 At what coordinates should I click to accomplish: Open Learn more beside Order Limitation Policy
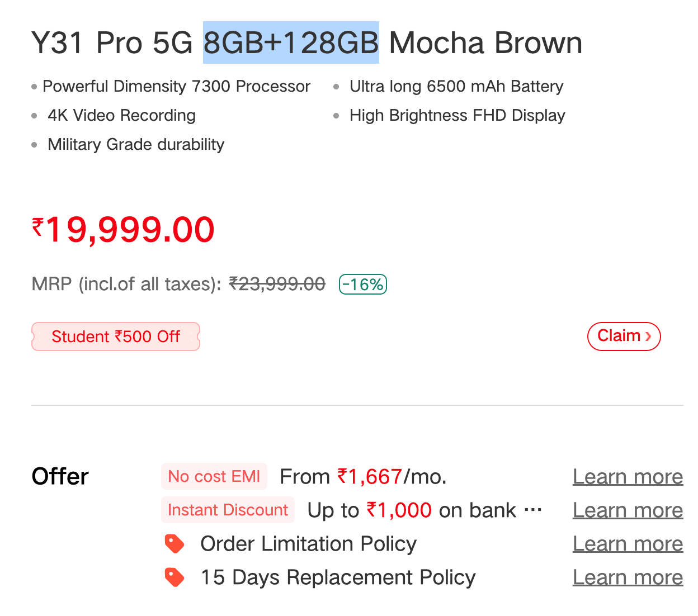click(x=628, y=544)
